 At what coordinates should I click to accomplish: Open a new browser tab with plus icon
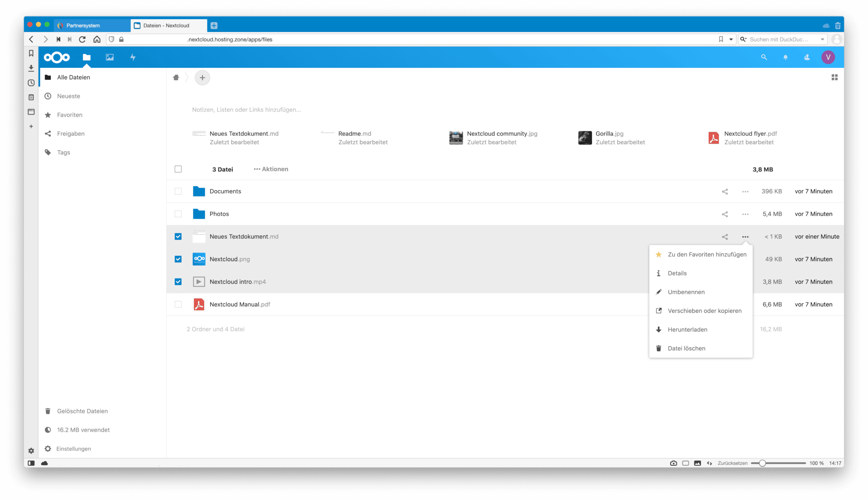[214, 25]
